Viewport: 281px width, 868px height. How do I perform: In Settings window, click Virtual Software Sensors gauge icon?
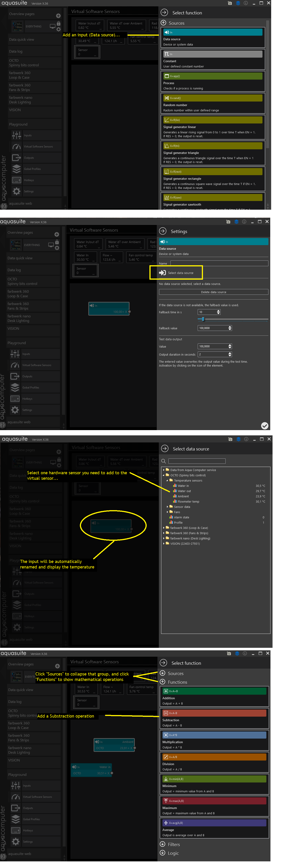[x=15, y=365]
